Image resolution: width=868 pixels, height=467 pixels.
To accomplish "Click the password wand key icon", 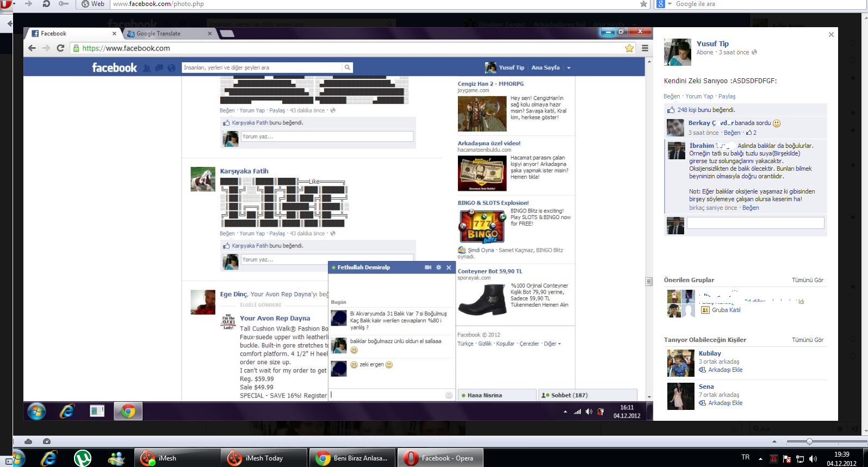I will (64, 4).
